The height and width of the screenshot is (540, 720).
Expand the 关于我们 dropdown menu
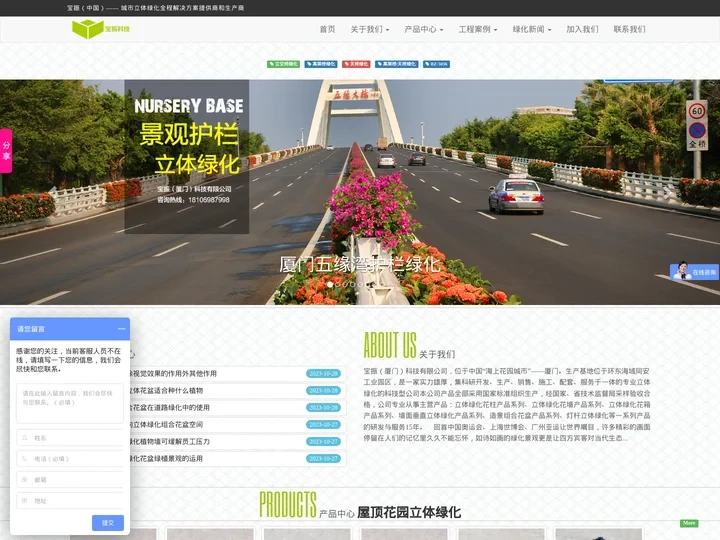pyautogui.click(x=370, y=29)
